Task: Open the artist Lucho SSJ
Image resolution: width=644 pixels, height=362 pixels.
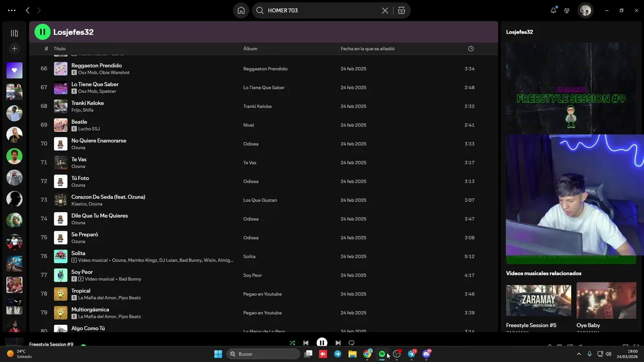Action: tap(89, 129)
